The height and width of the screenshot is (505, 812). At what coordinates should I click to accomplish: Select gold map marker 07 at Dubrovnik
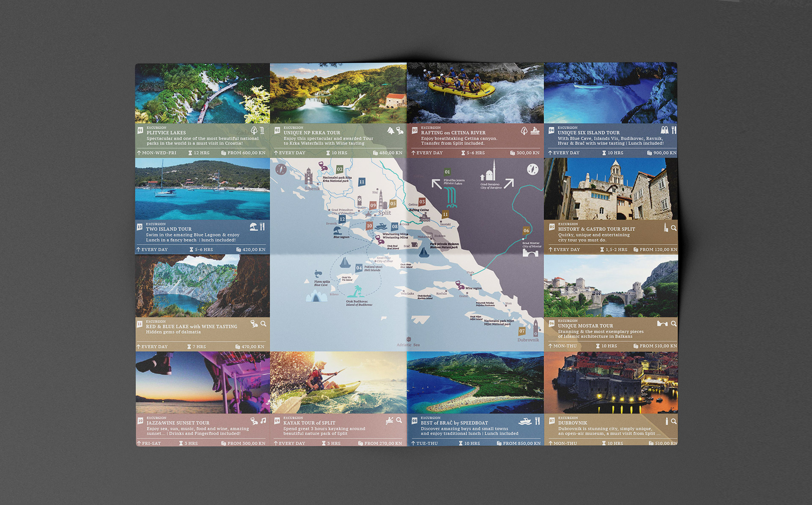[522, 331]
